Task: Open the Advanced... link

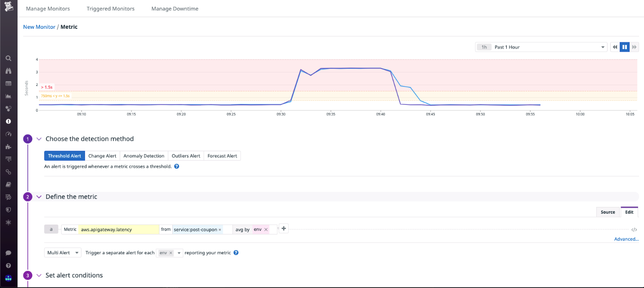Action: [626, 239]
